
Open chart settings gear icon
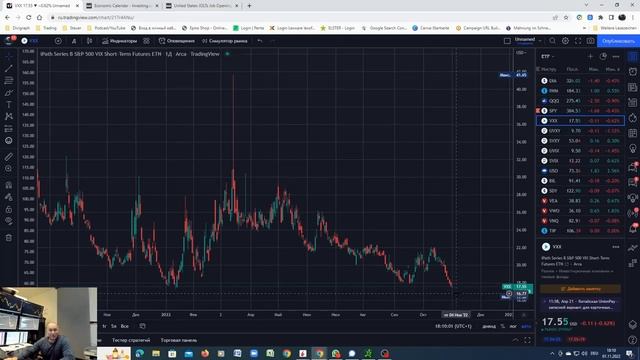(565, 41)
